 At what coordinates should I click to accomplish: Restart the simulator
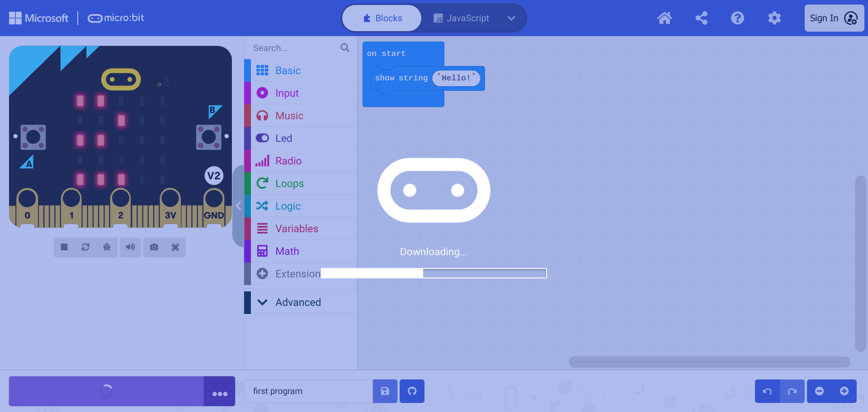pos(85,247)
